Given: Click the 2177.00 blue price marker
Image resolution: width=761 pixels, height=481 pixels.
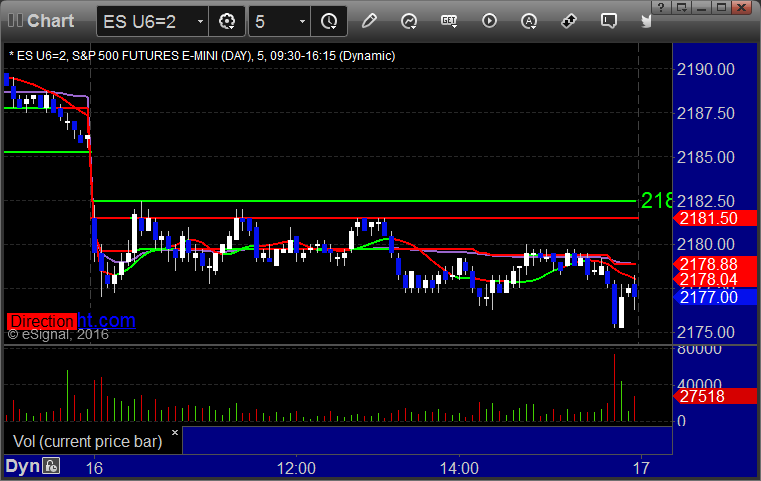Looking at the screenshot, I should 715,297.
